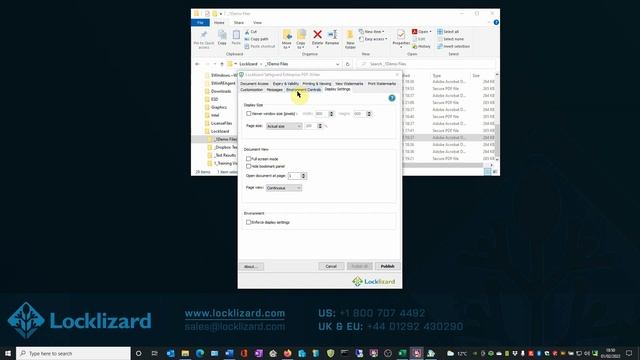
Task: Click the Explorer help question icon
Action: [496, 22]
